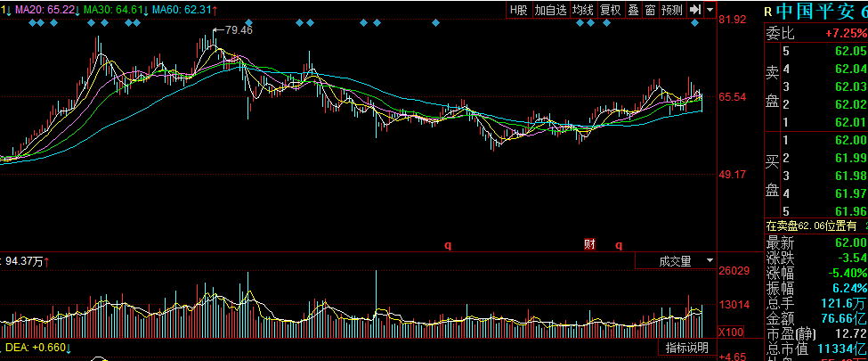
Task: Click the red 财 financial marker icon
Action: [x=589, y=243]
